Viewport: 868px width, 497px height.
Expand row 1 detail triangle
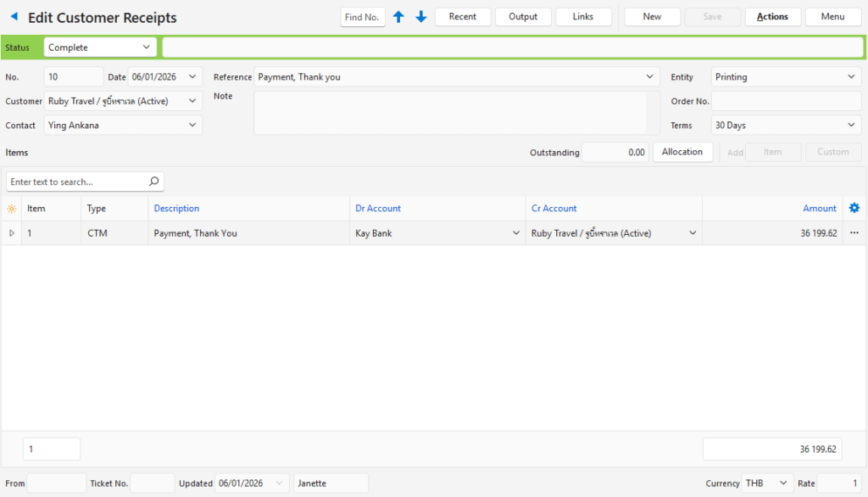pos(11,233)
